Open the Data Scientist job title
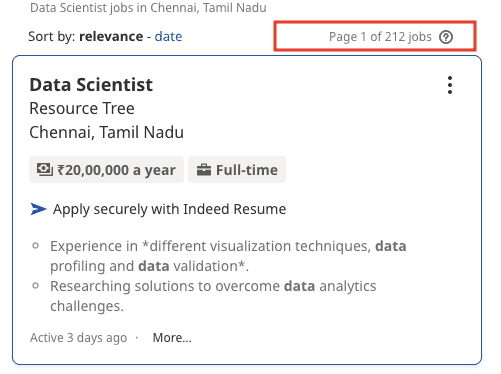501x374 pixels. 91,85
